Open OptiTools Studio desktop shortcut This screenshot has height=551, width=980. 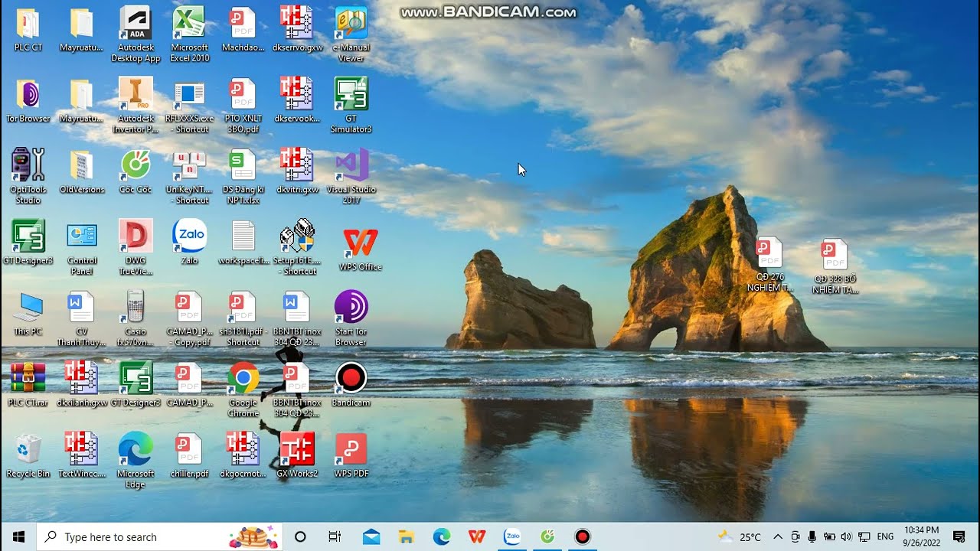tap(28, 176)
